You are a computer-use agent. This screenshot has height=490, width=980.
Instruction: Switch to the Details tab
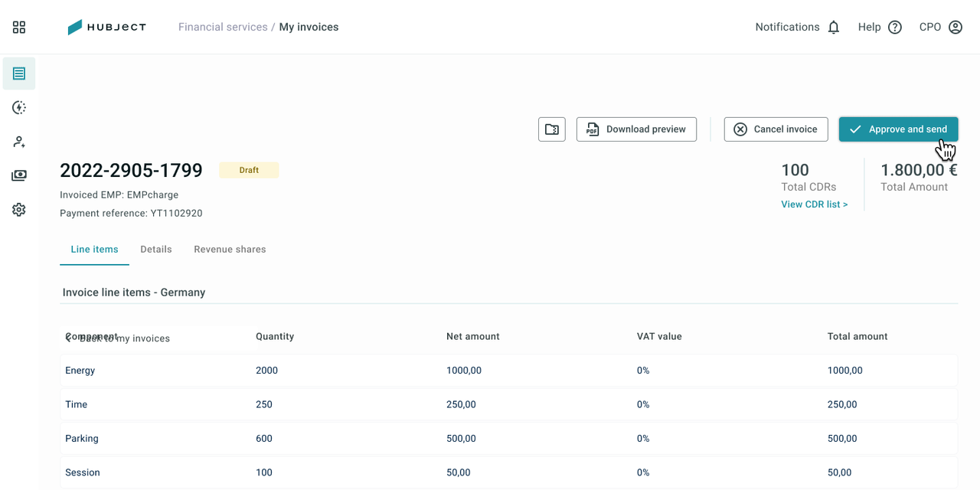tap(156, 250)
